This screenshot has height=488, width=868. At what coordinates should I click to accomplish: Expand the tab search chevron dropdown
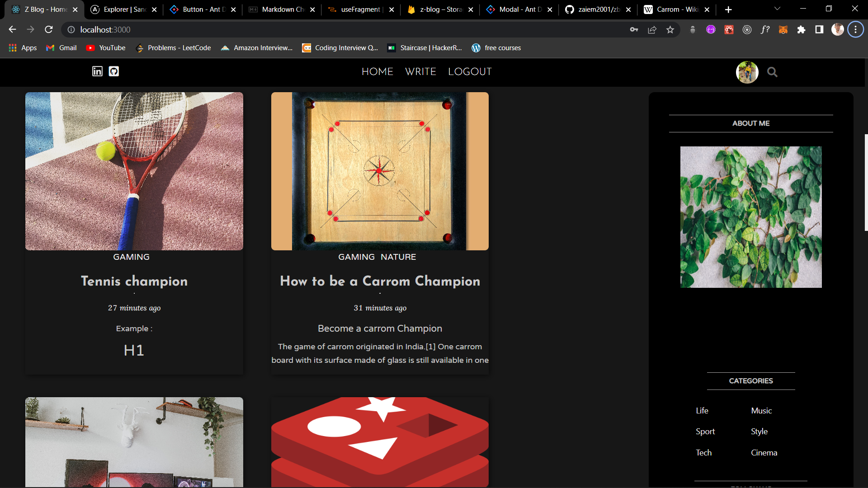pyautogui.click(x=777, y=9)
